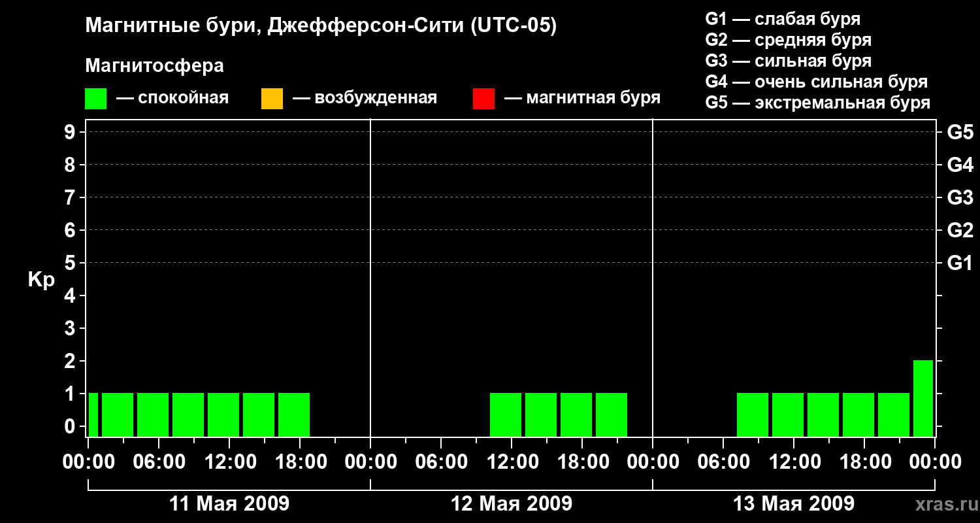The height and width of the screenshot is (523, 980).
Task: Click the right-axis 'G2' storm level label
Action: (960, 231)
